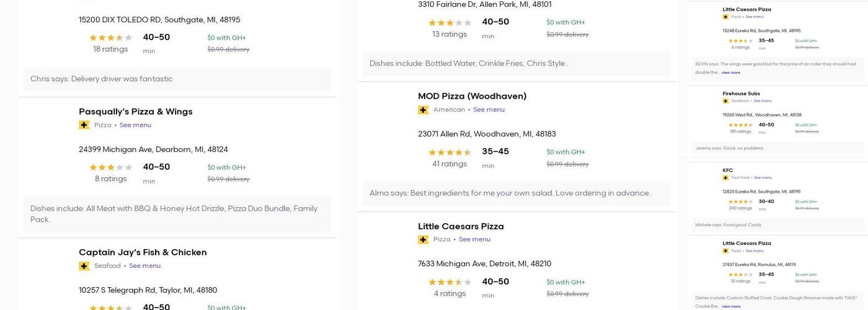This screenshot has height=310, width=868.
Task: Open See menu for MOD Pizza (Woodhaven)
Action: click(x=489, y=110)
